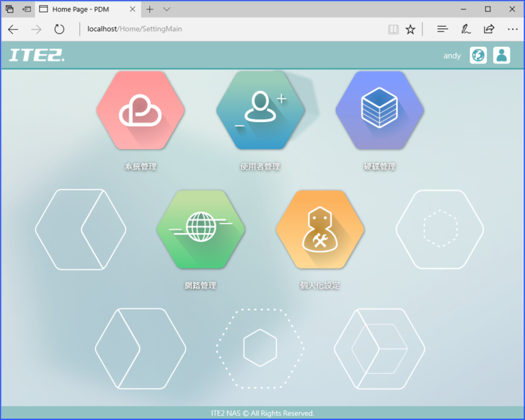The width and height of the screenshot is (525, 420).
Task: Click the 使用者管理 label
Action: tap(260, 167)
